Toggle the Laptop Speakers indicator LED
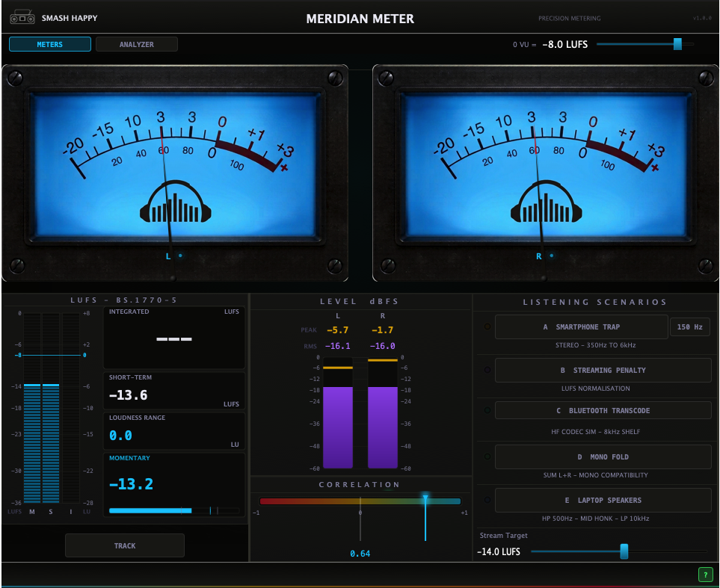 [x=487, y=500]
